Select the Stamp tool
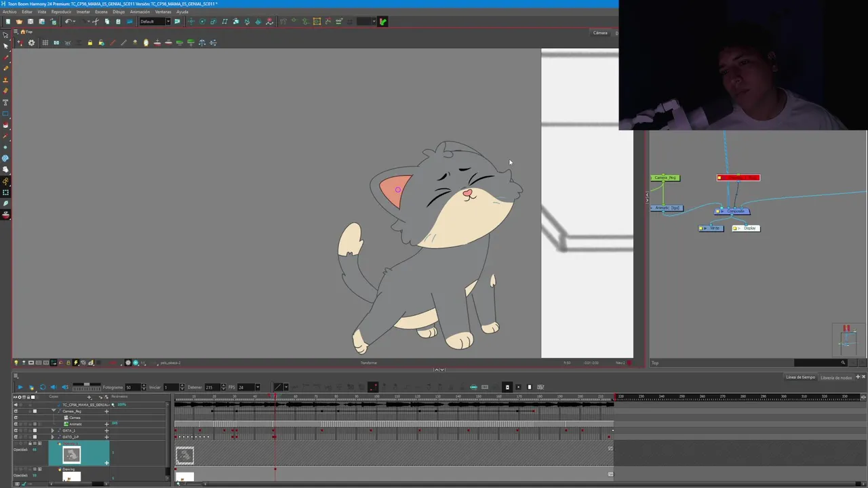Screen dimensions: 868x488 pos(5,79)
